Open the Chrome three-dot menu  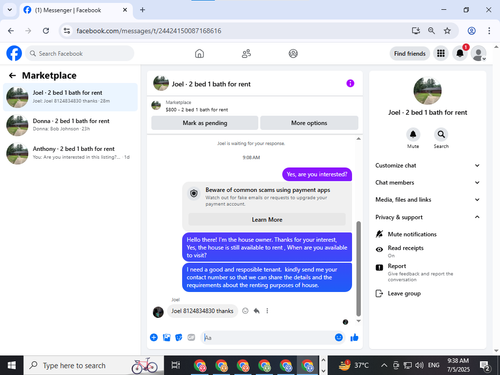pyautogui.click(x=489, y=31)
